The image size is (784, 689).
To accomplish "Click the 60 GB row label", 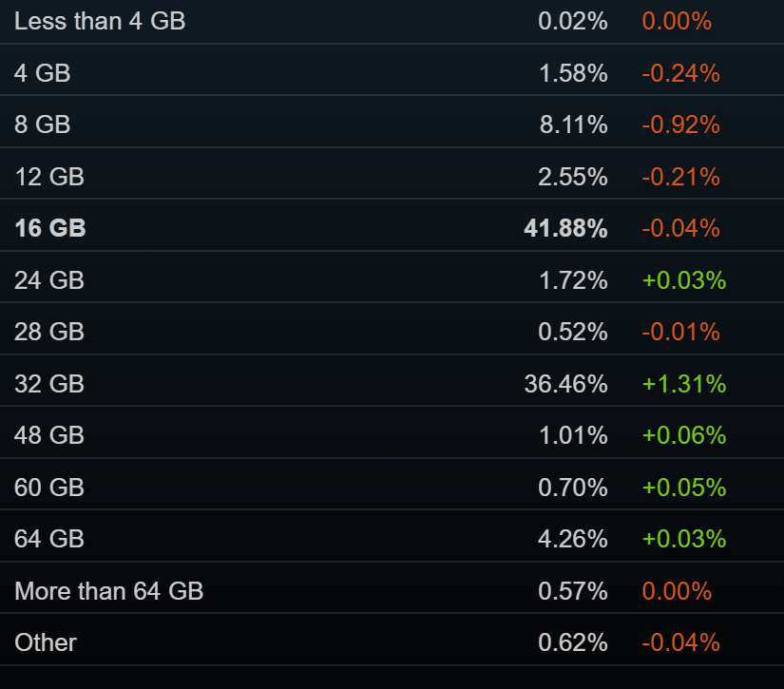I will click(x=49, y=487).
